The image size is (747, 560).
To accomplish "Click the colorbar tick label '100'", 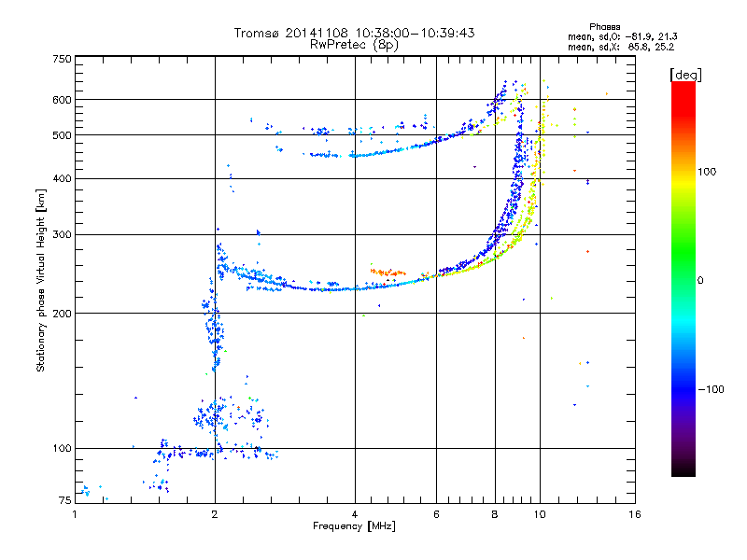I will point(707,172).
